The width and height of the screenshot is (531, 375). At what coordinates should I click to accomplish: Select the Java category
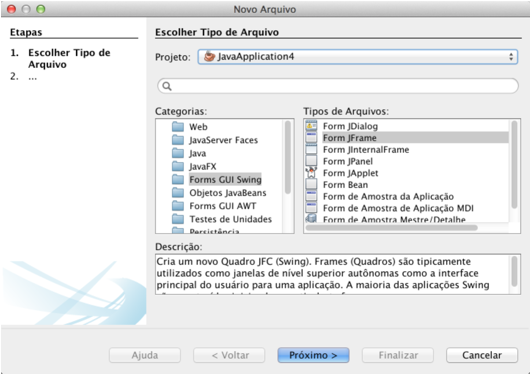197,153
